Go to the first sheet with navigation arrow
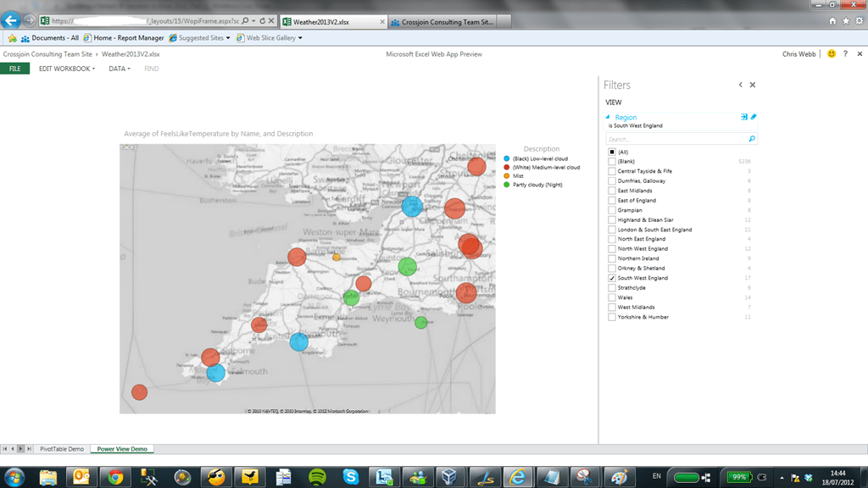868x488 pixels. click(4, 449)
